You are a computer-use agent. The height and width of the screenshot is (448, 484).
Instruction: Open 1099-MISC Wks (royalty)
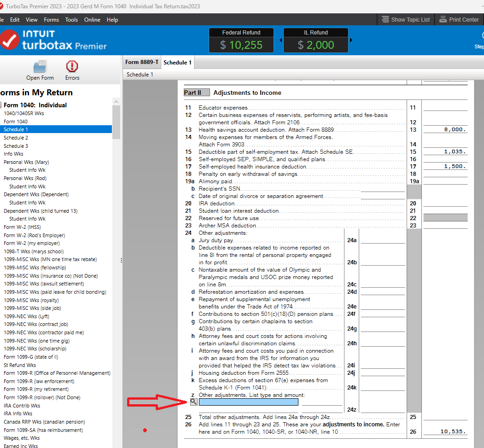(31, 300)
